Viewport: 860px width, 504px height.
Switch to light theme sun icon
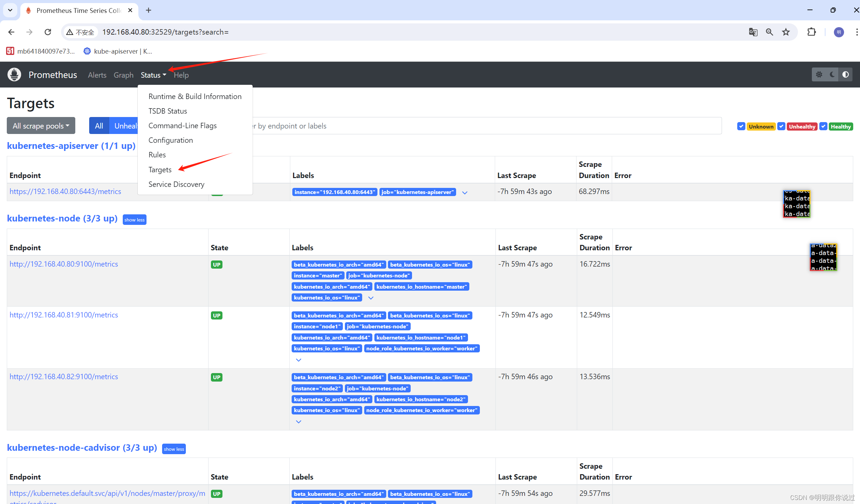click(819, 74)
